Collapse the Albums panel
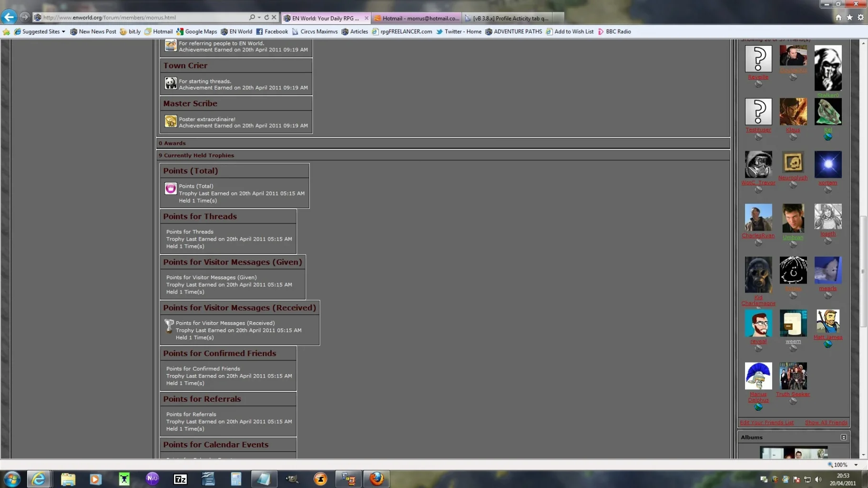The width and height of the screenshot is (868, 488). click(844, 437)
